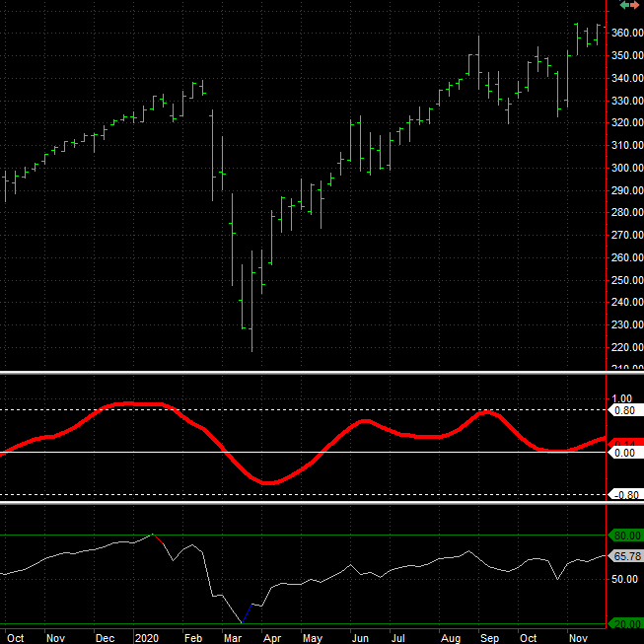Screen dimensions: 644x644
Task: Click the 220.00 price axis label
Action: click(x=627, y=347)
